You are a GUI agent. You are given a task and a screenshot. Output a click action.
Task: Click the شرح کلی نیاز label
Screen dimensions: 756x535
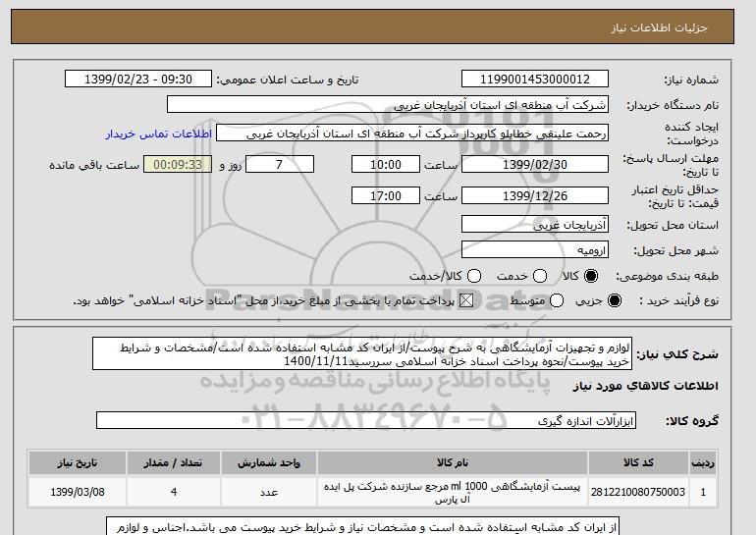677,354
